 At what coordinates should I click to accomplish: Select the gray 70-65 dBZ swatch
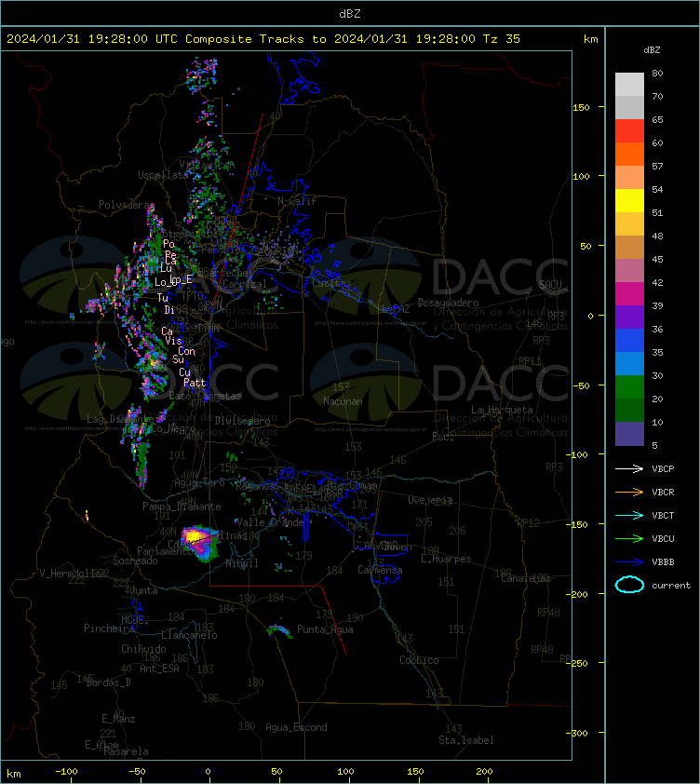tap(629, 107)
